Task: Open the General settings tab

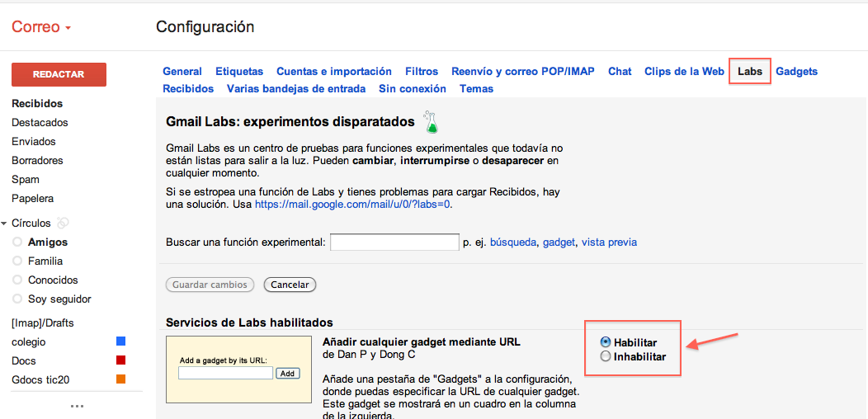Action: pos(182,72)
